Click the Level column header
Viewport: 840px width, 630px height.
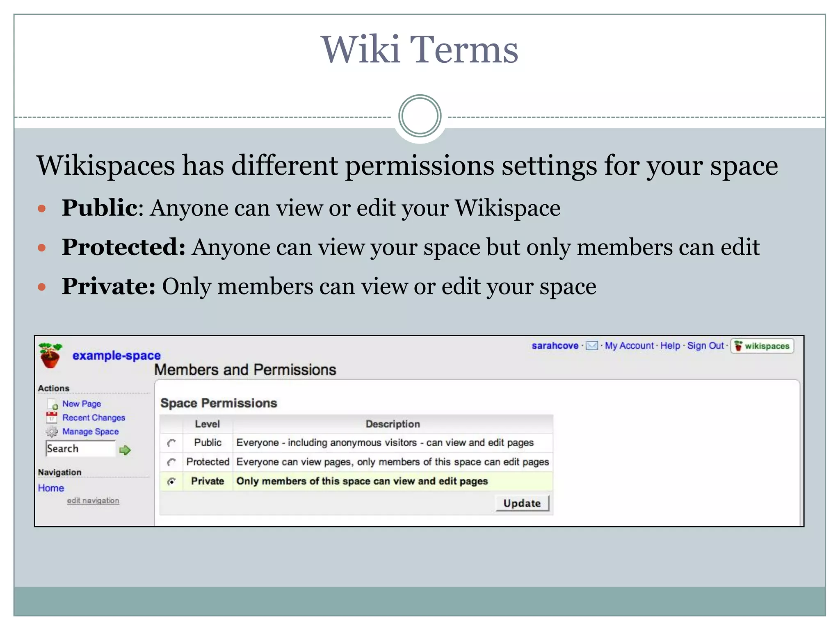coord(208,424)
